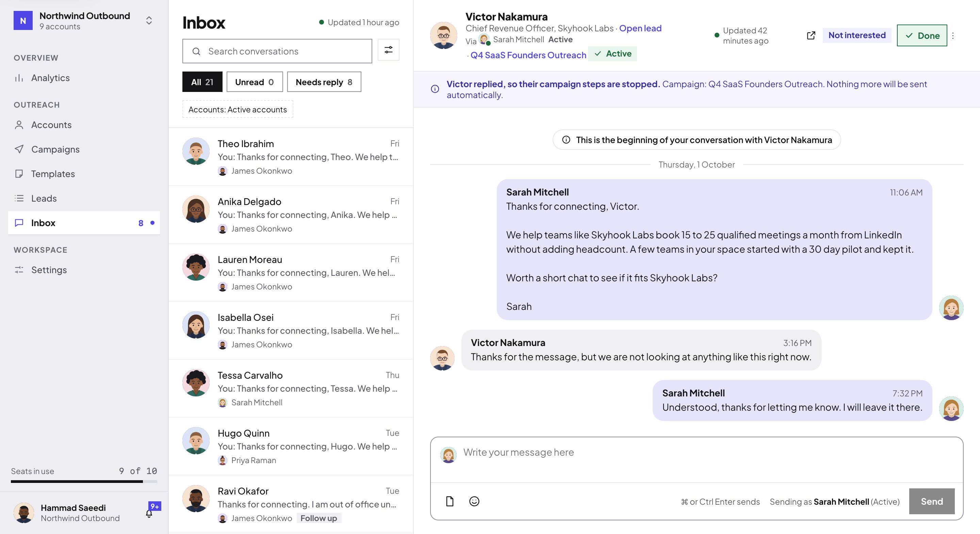Click the Settings sliders icon in sidebar
980x534 pixels.
19,270
